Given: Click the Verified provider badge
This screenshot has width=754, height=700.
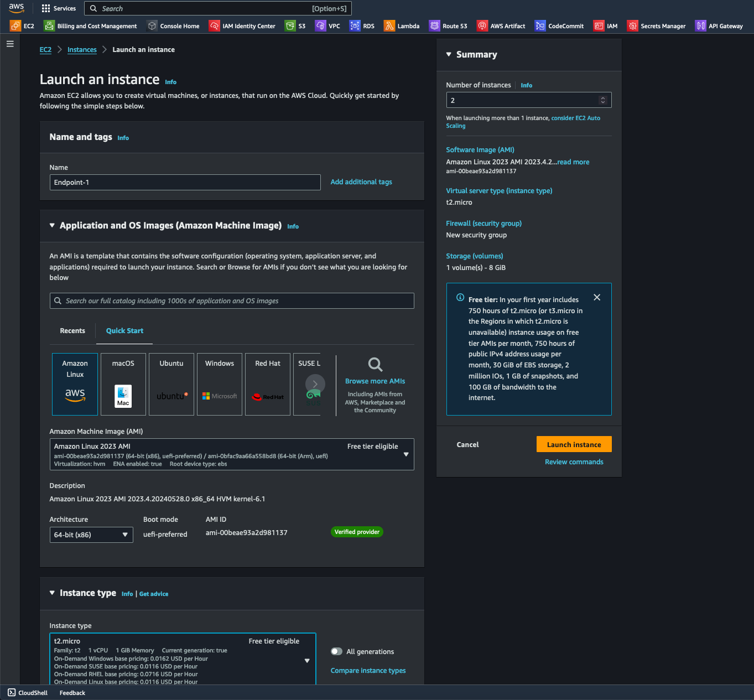Looking at the screenshot, I should tap(357, 532).
